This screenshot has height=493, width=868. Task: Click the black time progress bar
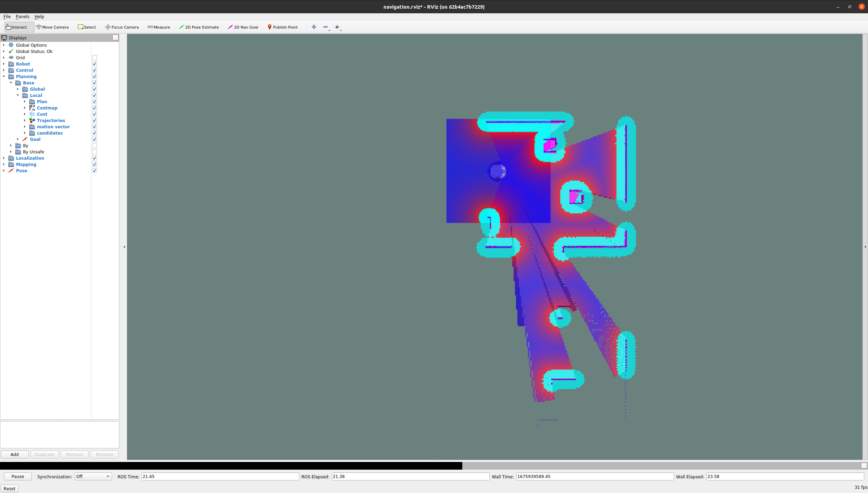231,465
